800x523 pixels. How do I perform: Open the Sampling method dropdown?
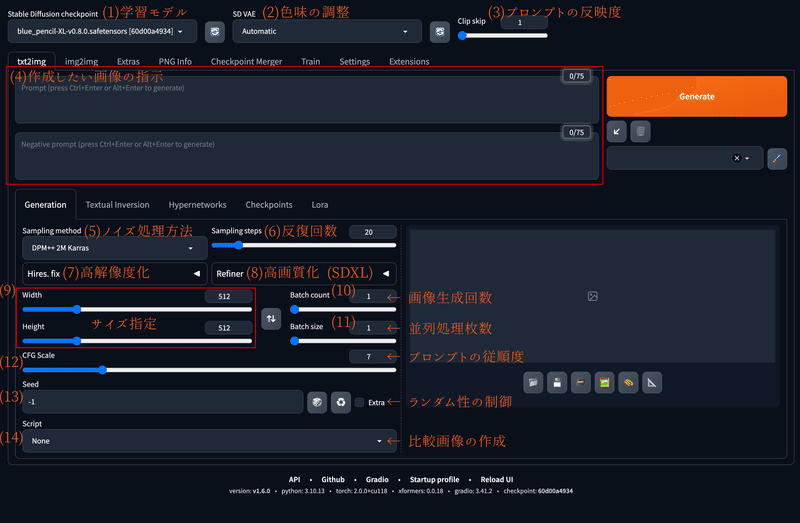pos(115,248)
